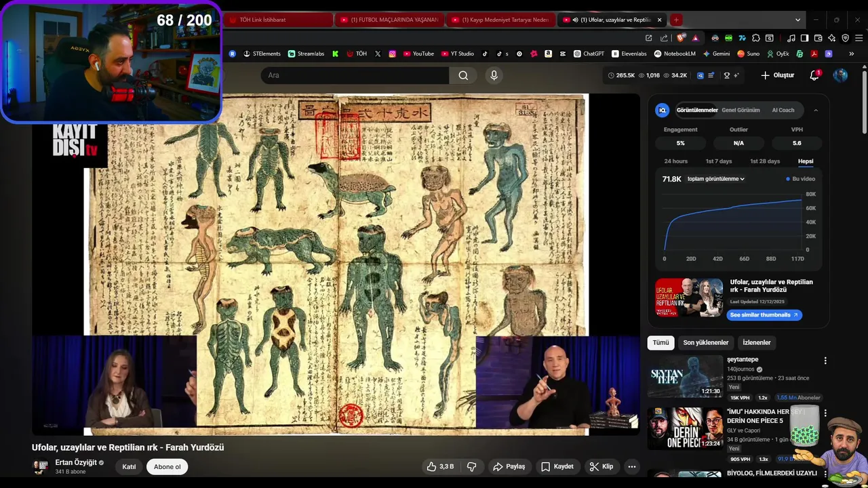Open the toplam görüntülenme dropdown

coord(716,179)
